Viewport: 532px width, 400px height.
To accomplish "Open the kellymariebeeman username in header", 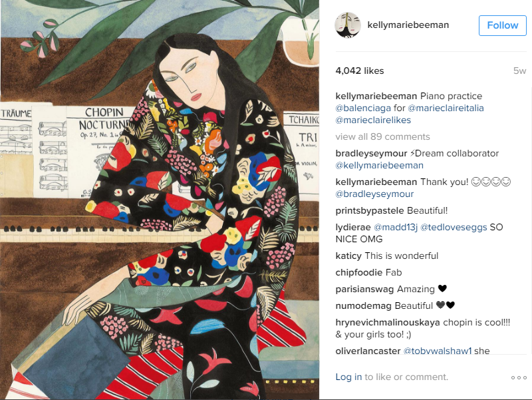I will pyautogui.click(x=408, y=25).
